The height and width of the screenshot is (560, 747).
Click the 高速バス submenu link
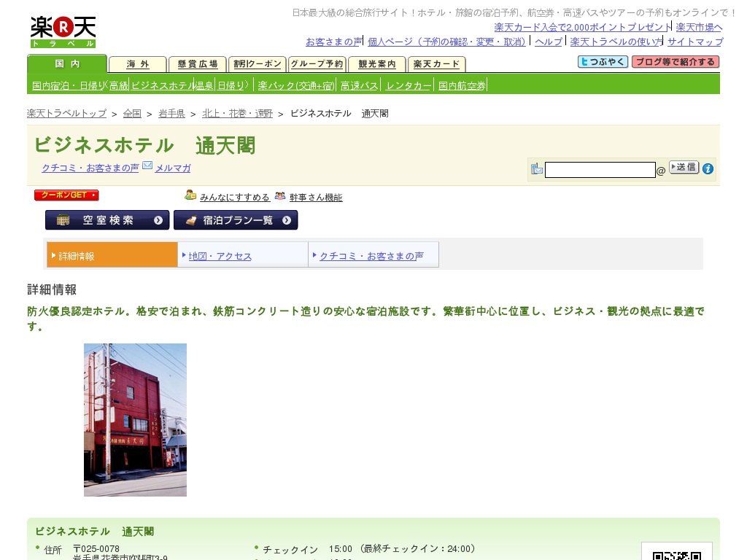point(359,86)
